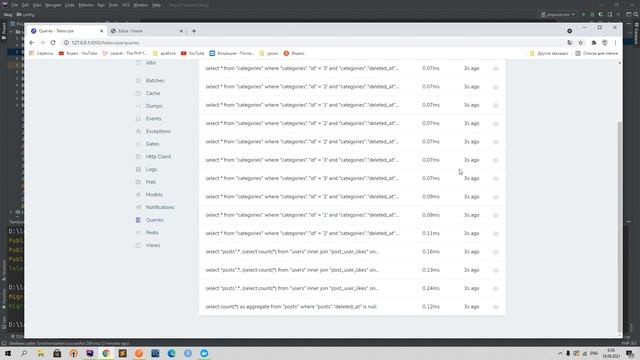Open the Windows Start menu

8,353
